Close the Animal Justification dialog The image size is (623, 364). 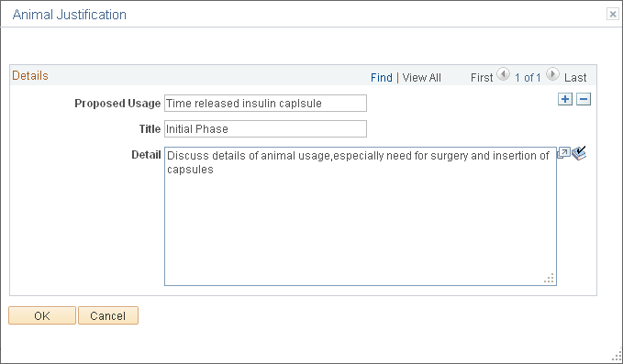(613, 15)
